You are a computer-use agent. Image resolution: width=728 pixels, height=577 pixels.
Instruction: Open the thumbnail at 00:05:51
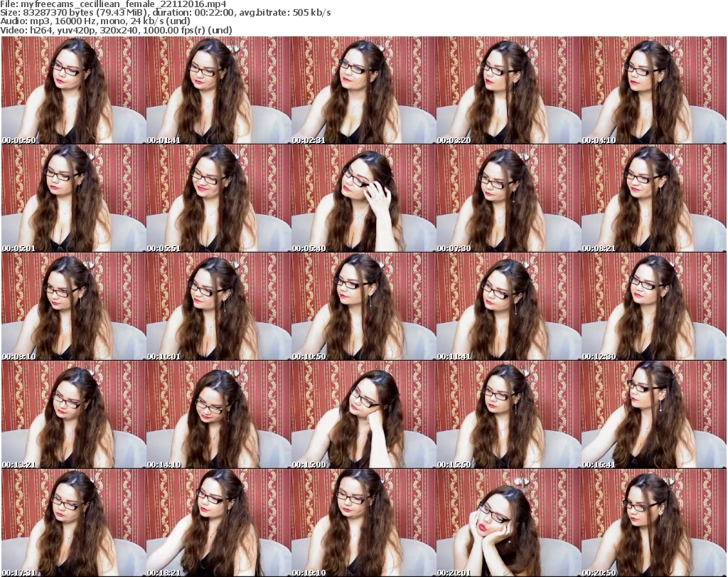tap(218, 198)
